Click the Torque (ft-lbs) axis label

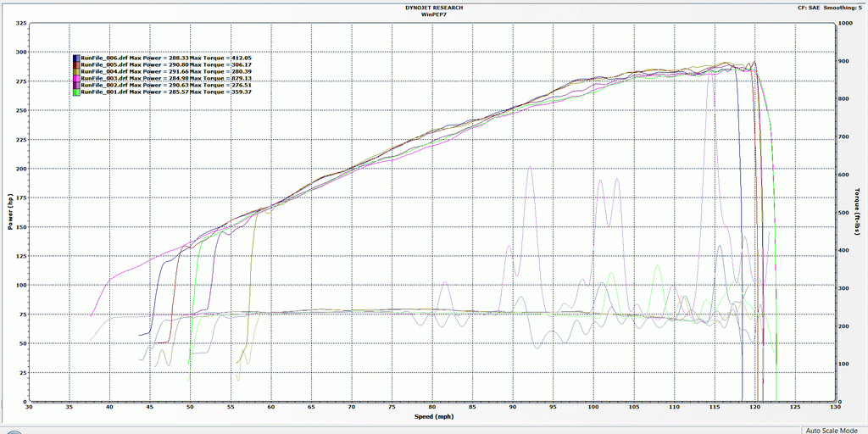[x=857, y=212]
